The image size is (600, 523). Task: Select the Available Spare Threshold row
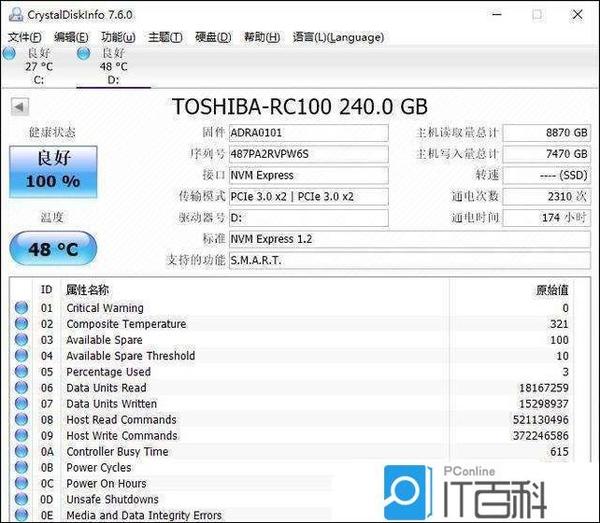pyautogui.click(x=291, y=355)
